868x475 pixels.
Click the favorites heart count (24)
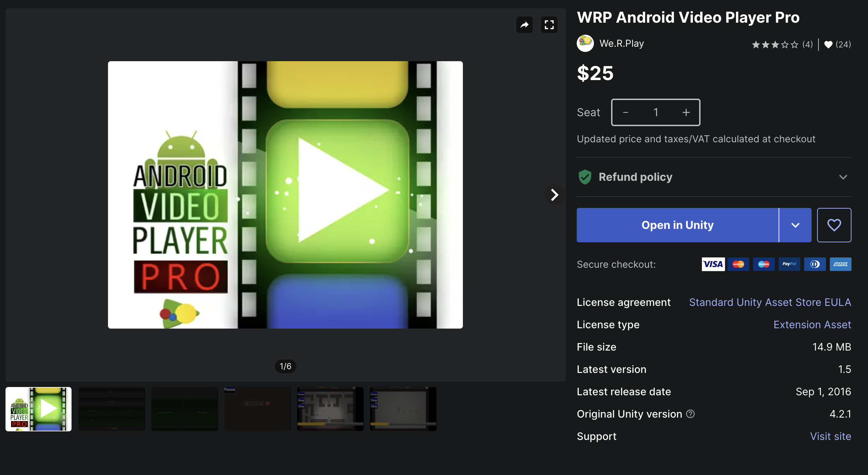coord(837,44)
